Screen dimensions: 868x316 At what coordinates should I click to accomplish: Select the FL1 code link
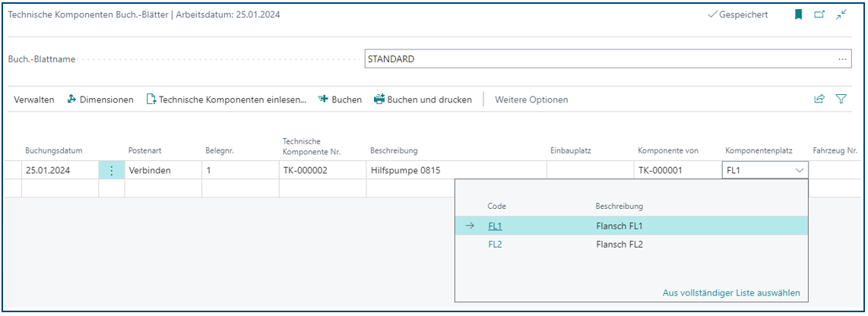495,226
